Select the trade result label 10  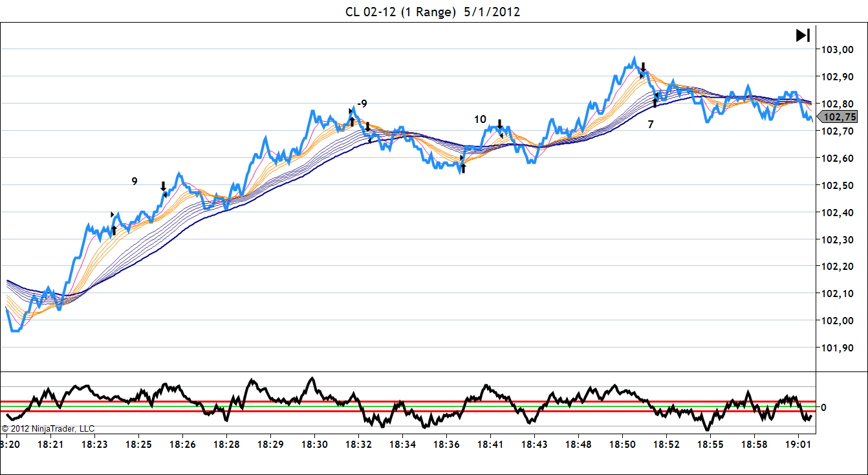point(480,120)
